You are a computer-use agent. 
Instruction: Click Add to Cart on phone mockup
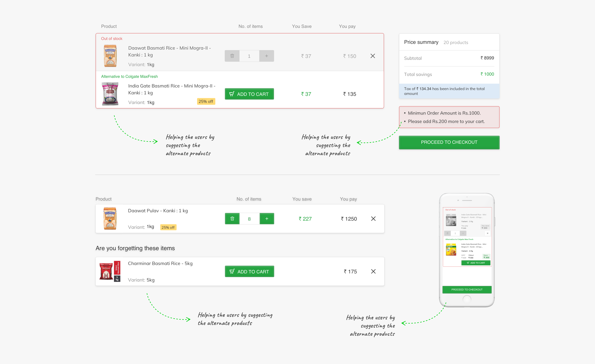click(x=476, y=263)
